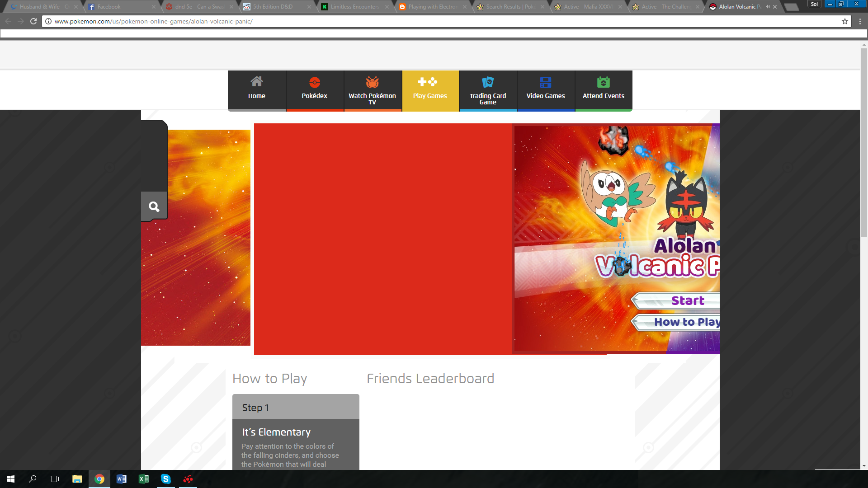The width and height of the screenshot is (868, 488).
Task: Click the scrollbar down arrow
Action: [x=864, y=466]
